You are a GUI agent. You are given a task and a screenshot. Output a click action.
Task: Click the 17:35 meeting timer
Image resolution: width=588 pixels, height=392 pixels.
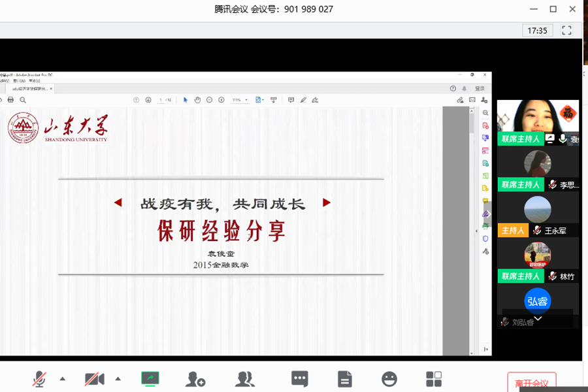pos(538,30)
